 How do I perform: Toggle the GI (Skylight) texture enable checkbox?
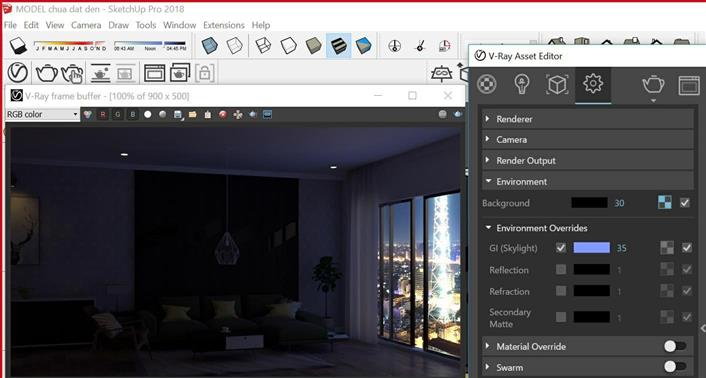687,248
